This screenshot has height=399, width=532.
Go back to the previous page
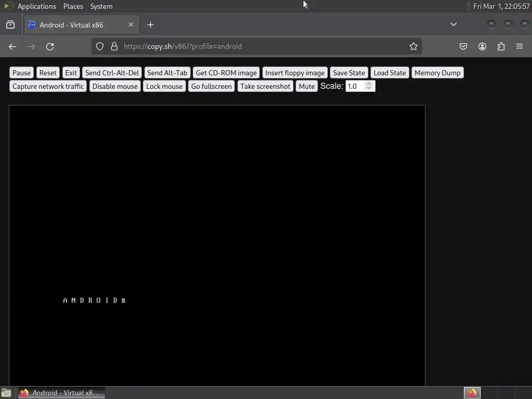[12, 46]
